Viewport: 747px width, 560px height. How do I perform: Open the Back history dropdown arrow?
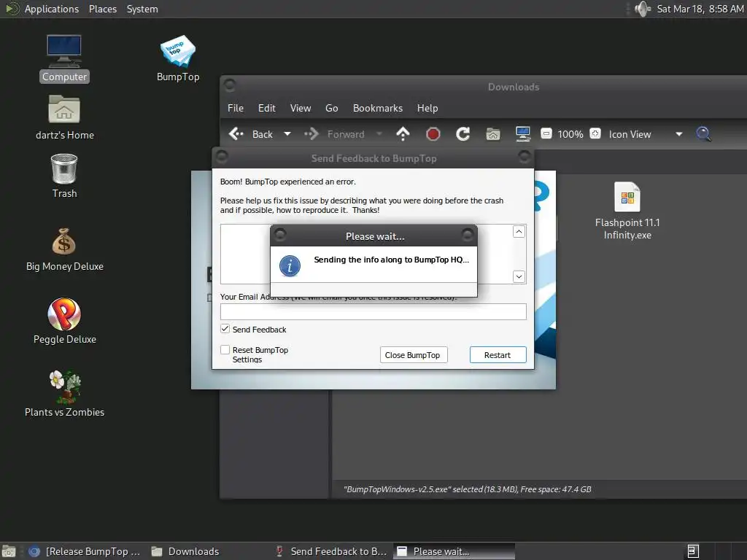(287, 134)
